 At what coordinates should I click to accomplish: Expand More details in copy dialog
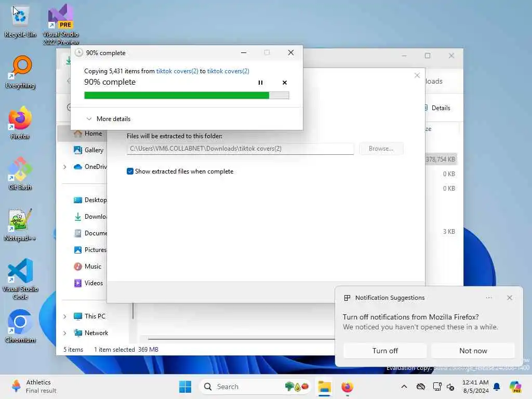(x=109, y=119)
